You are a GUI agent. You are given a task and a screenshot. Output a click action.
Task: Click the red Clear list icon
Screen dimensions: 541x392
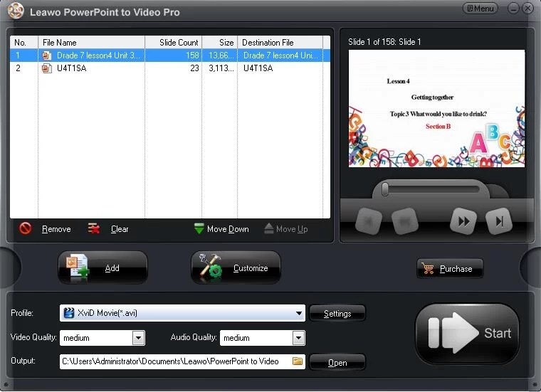(x=93, y=228)
